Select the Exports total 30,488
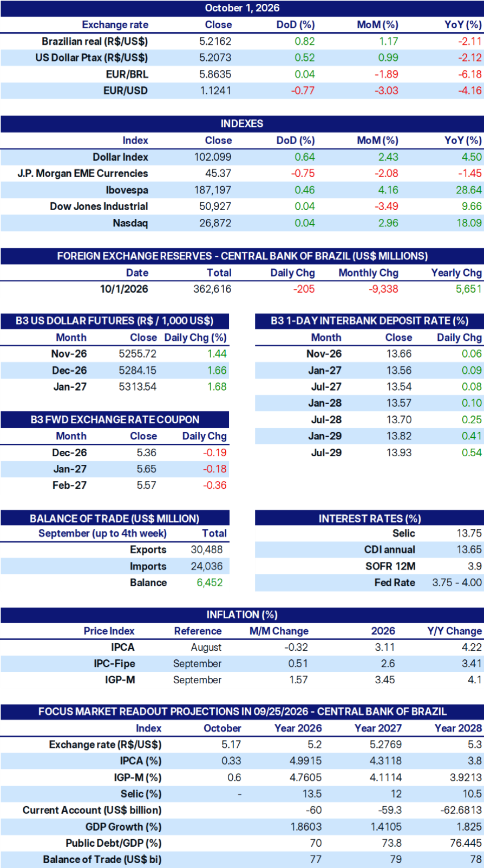484x868 pixels. click(x=207, y=550)
